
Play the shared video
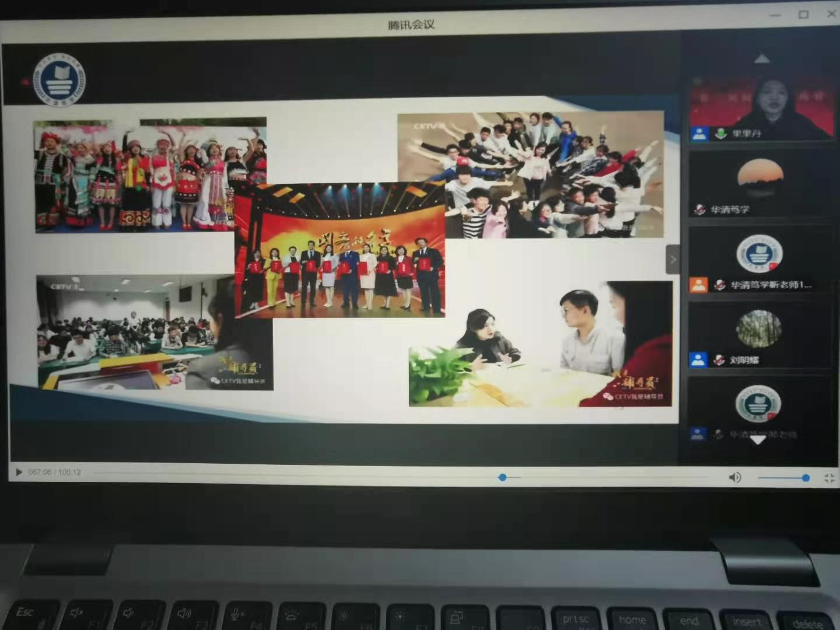tap(19, 472)
